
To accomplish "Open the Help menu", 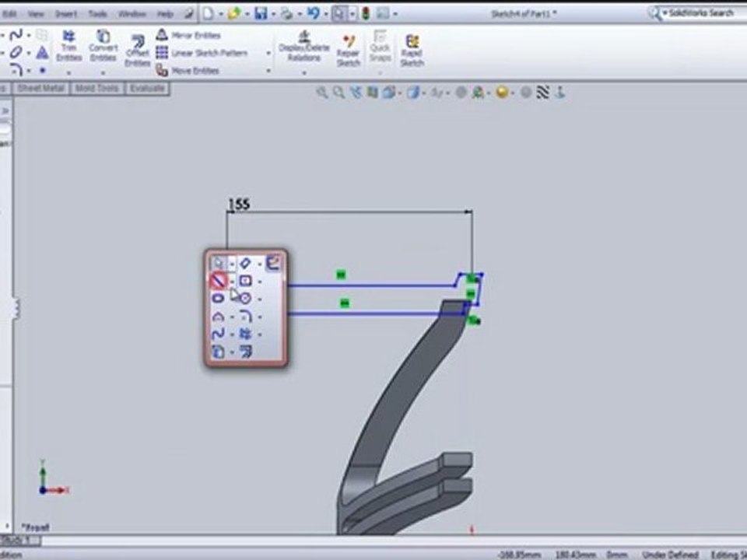I will (x=165, y=14).
